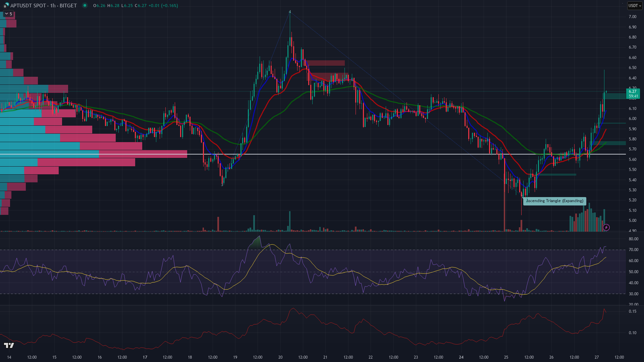The height and width of the screenshot is (362, 644).
Task: Click 70.00 level on RSI scale
Action: pyautogui.click(x=633, y=250)
